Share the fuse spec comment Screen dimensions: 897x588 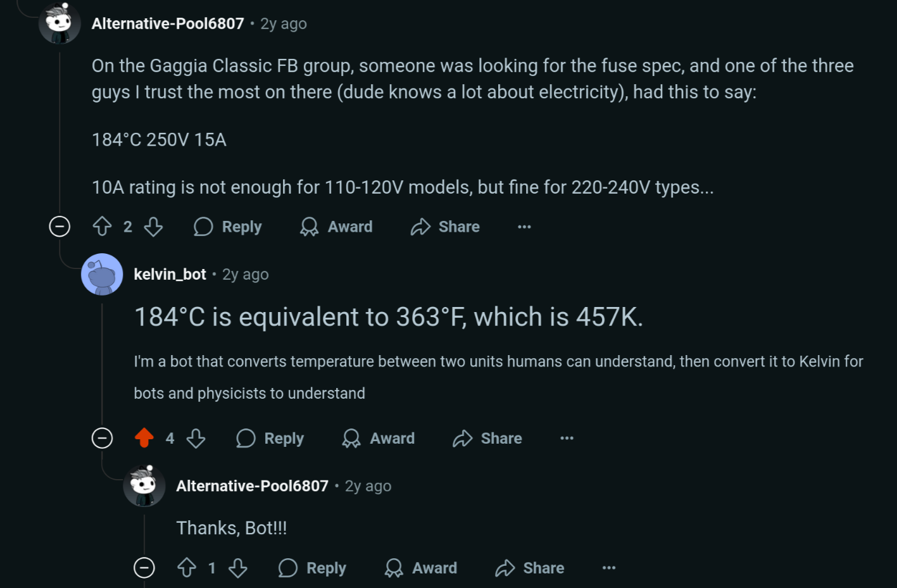446,227
